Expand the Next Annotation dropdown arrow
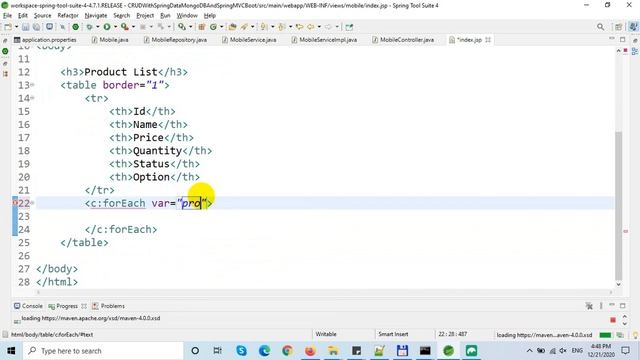The image size is (640, 360). coord(272,27)
